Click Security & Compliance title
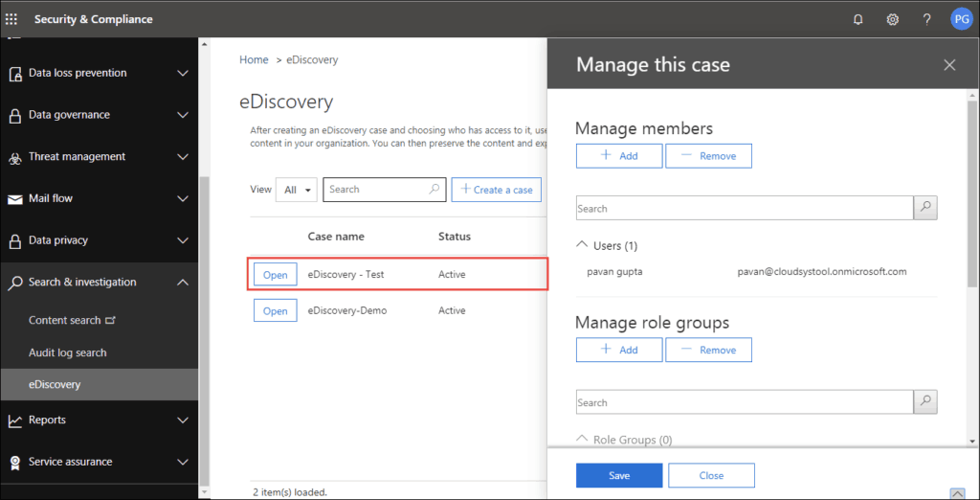This screenshot has width=980, height=500. (x=93, y=19)
